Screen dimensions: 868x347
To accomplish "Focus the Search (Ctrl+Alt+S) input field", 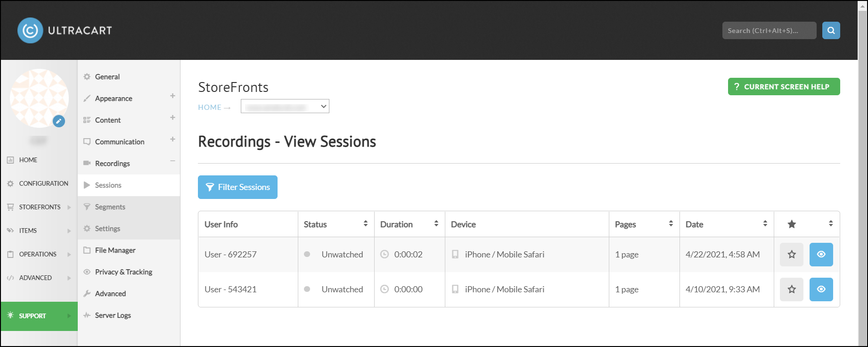I will tap(769, 30).
